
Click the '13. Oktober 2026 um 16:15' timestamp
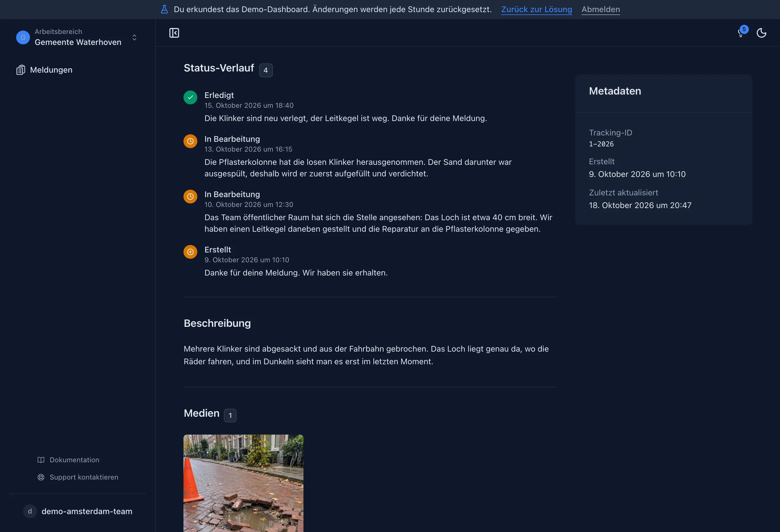248,149
